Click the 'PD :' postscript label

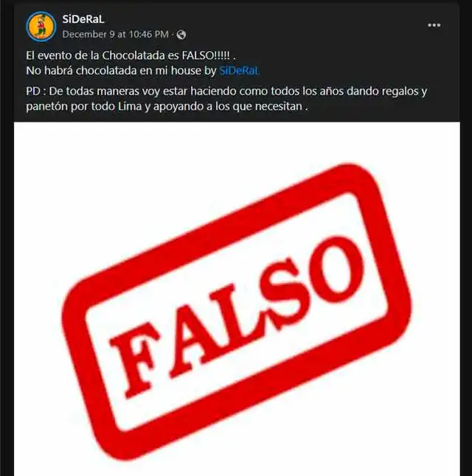coord(36,91)
